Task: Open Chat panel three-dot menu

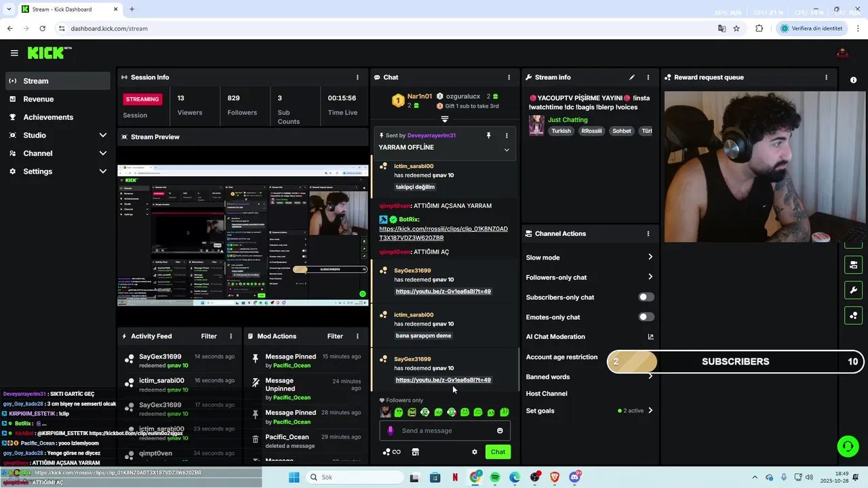Action: [509, 77]
